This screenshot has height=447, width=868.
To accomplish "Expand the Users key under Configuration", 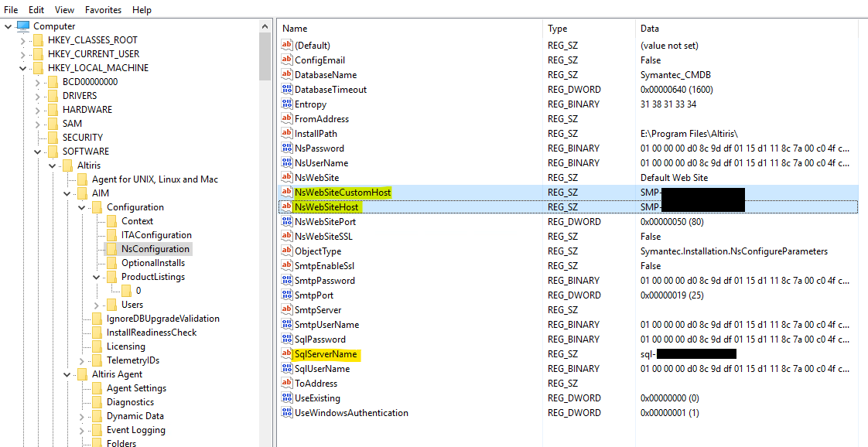I will pos(97,305).
